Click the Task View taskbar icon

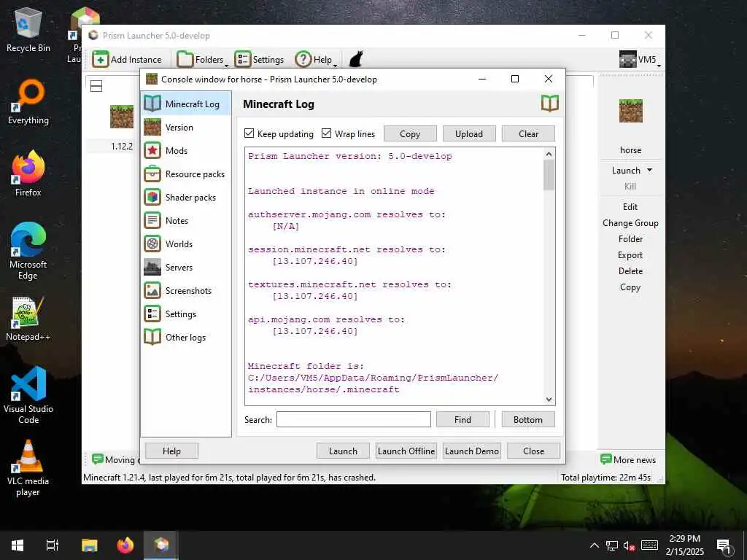click(52, 545)
